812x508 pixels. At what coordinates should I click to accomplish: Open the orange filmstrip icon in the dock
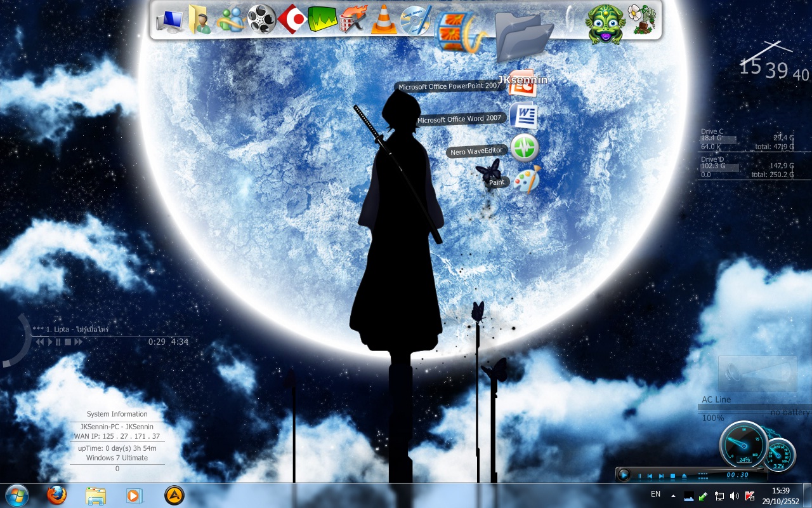pyautogui.click(x=461, y=32)
